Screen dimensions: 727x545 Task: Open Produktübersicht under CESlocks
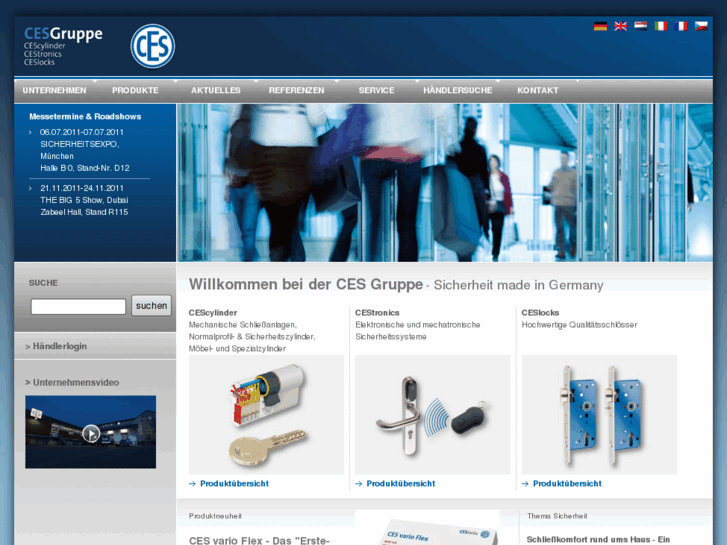pos(567,483)
